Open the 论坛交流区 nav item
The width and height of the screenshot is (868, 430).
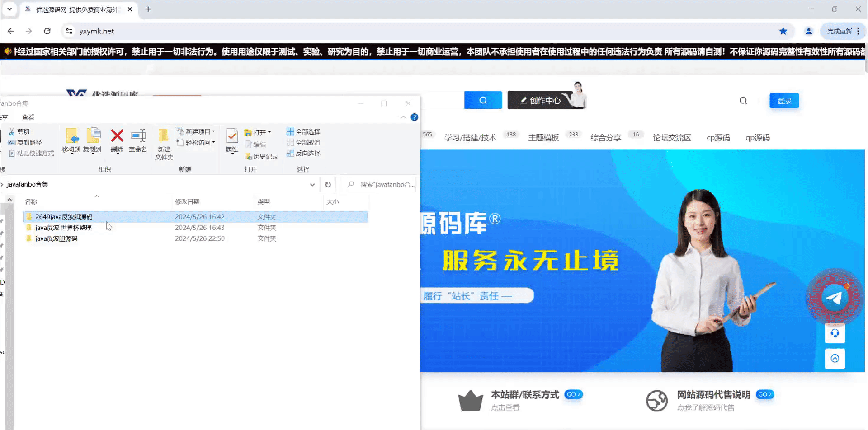click(x=672, y=138)
